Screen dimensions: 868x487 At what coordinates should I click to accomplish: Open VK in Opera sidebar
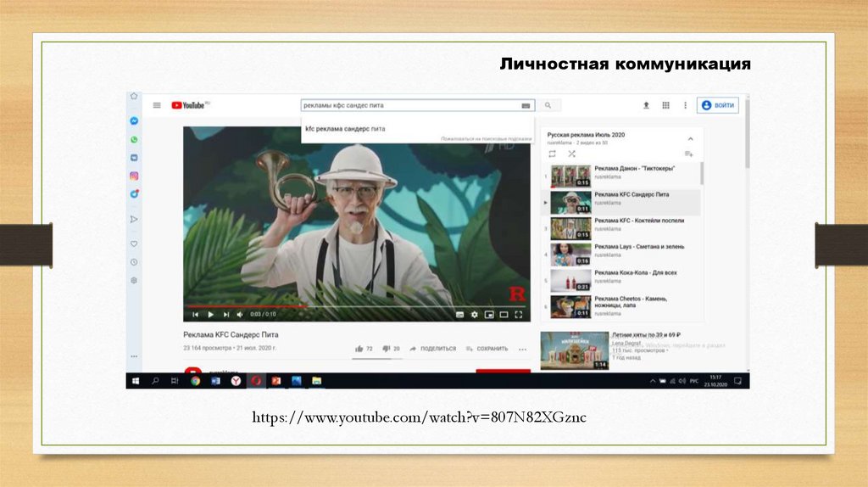(134, 158)
